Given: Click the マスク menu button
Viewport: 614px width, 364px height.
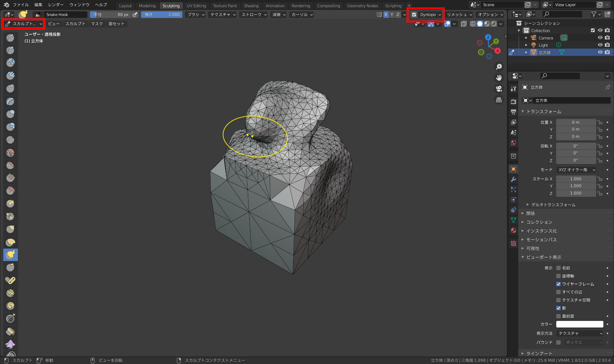Looking at the screenshot, I should 97,24.
